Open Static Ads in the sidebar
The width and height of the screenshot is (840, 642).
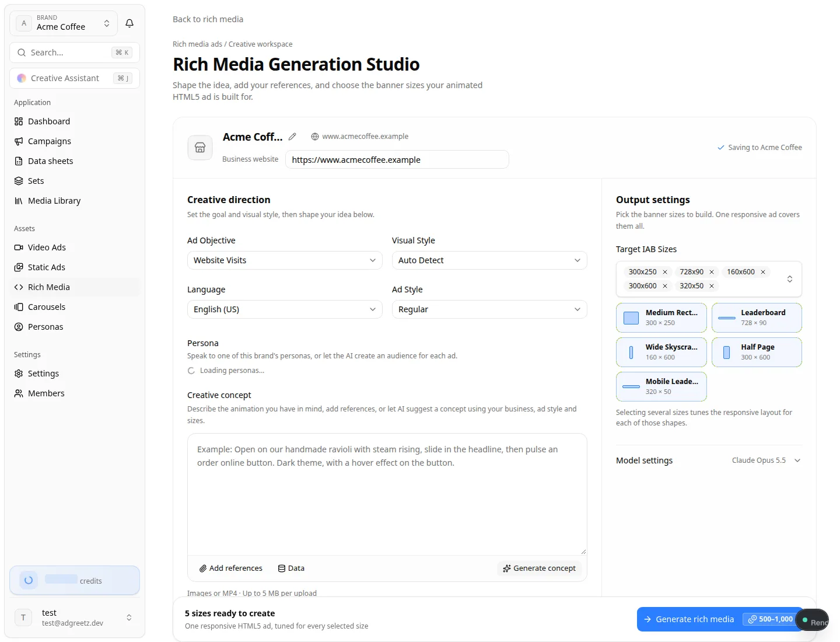point(75,267)
